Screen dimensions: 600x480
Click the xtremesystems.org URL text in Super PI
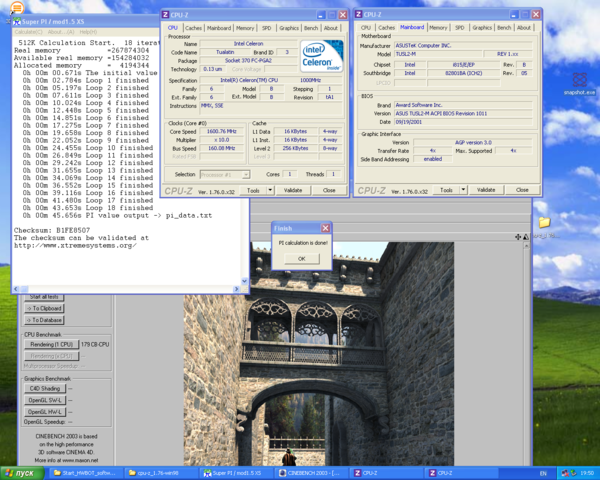[75, 245]
